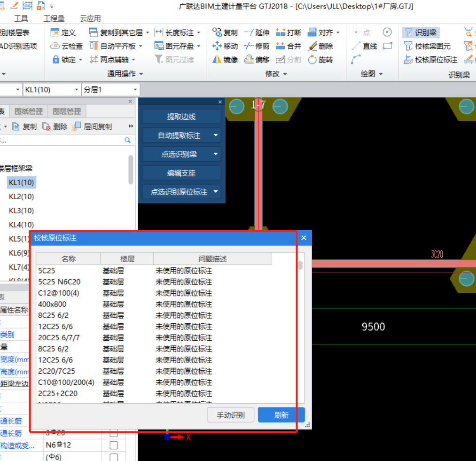Click the 编辑支座 button
The width and height of the screenshot is (476, 461).
coord(181,173)
